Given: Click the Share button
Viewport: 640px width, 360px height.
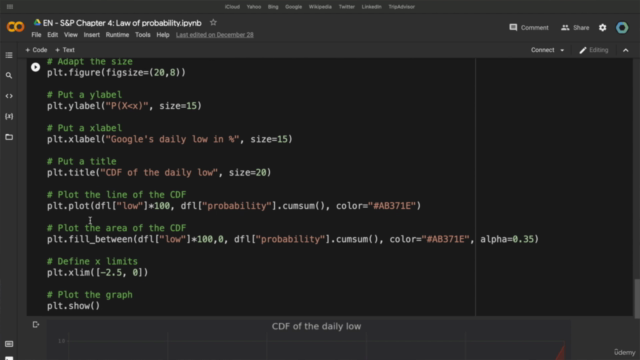Looking at the screenshot, I should [575, 27].
